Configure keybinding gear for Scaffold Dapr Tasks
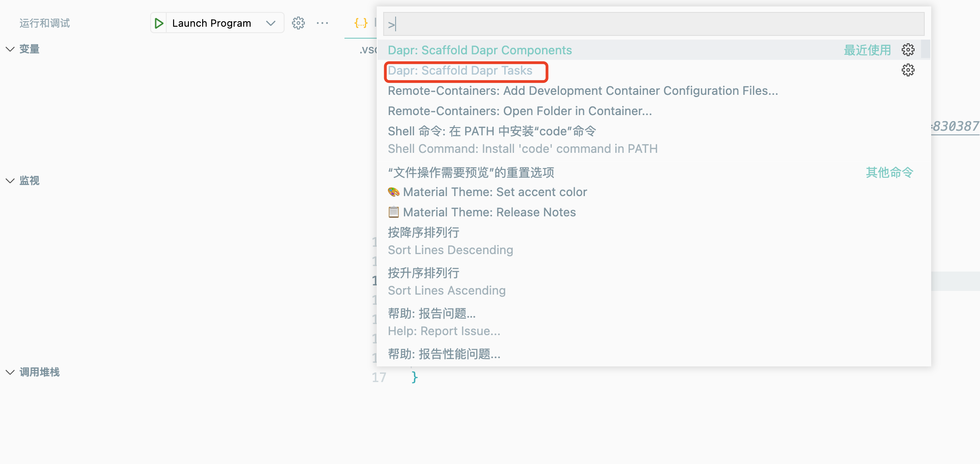 (x=908, y=70)
